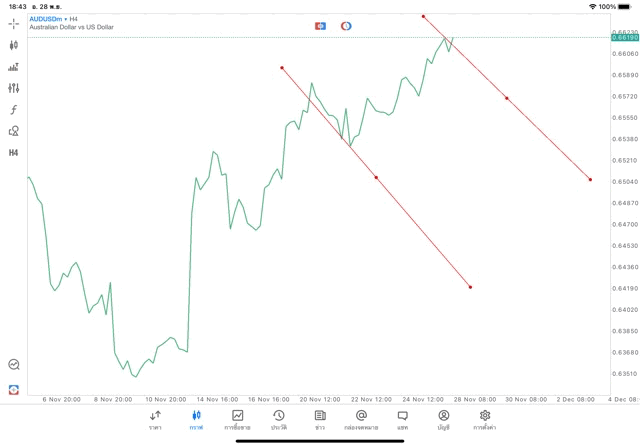Tap the red-blue circular icon above chart
The height and width of the screenshot is (447, 640).
coord(346,25)
